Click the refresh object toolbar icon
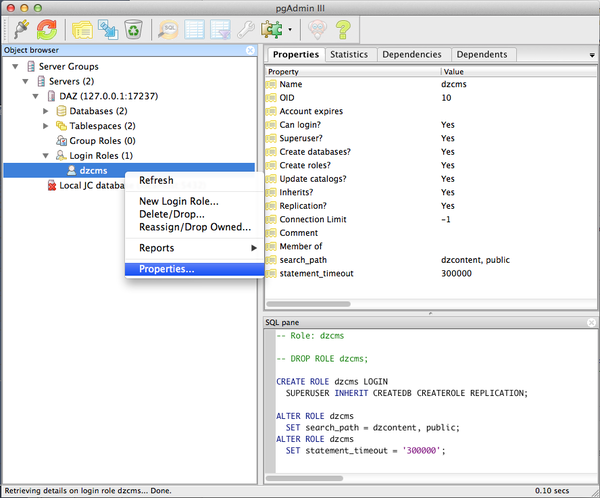The height and width of the screenshot is (498, 600). click(46, 28)
